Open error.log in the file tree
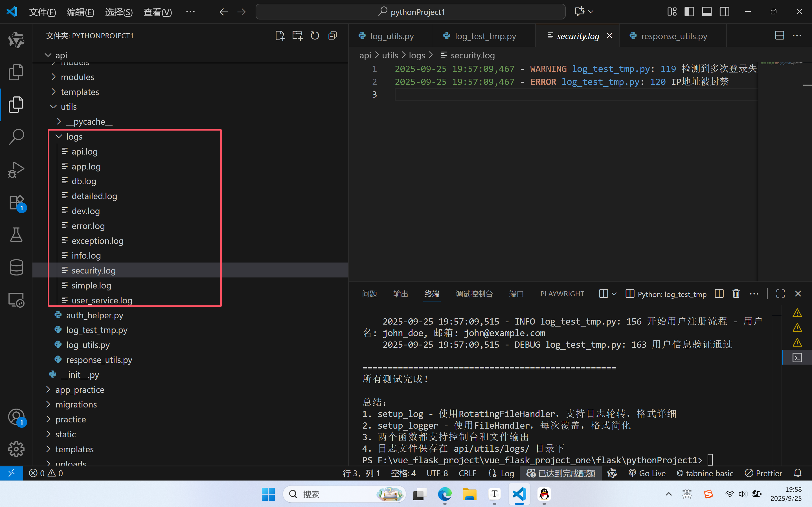The width and height of the screenshot is (812, 507). point(88,226)
